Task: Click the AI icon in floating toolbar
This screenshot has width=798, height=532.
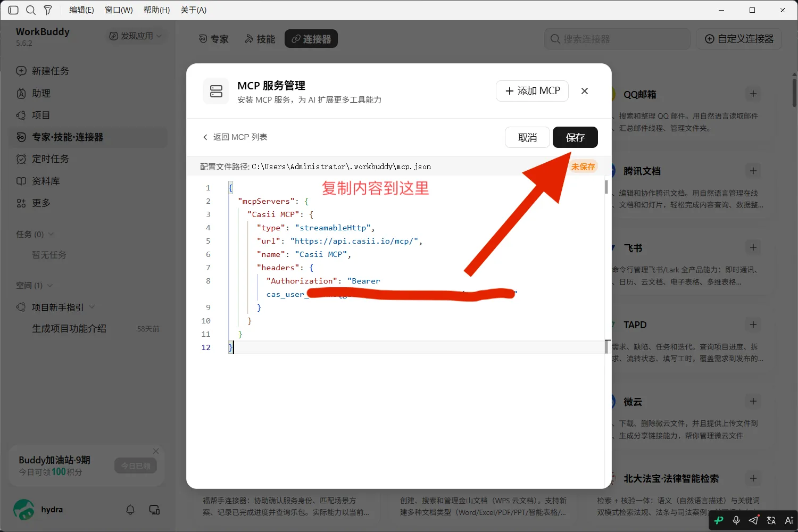Action: [x=789, y=520]
